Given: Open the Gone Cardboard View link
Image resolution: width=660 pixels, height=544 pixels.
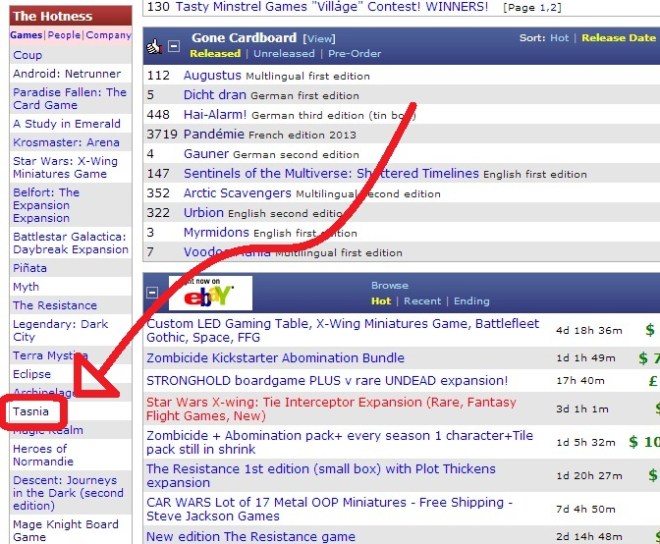Looking at the screenshot, I should tap(320, 39).
